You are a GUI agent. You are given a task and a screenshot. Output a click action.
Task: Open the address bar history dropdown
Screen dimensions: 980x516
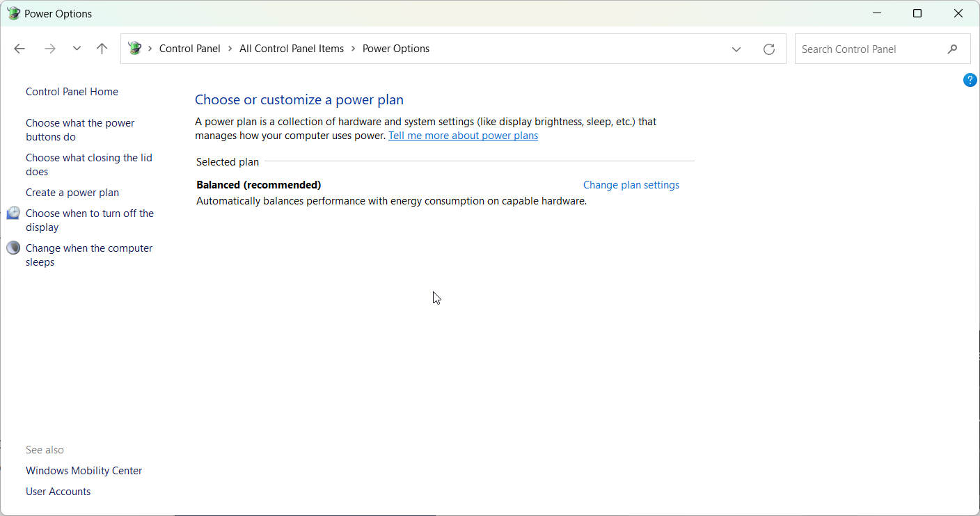[x=736, y=49]
